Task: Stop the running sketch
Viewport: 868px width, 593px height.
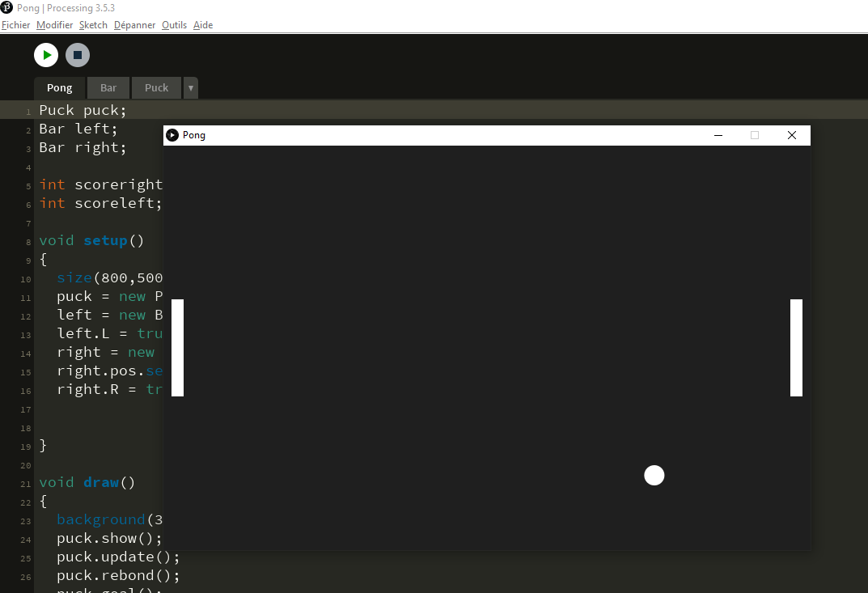Action: 78,55
